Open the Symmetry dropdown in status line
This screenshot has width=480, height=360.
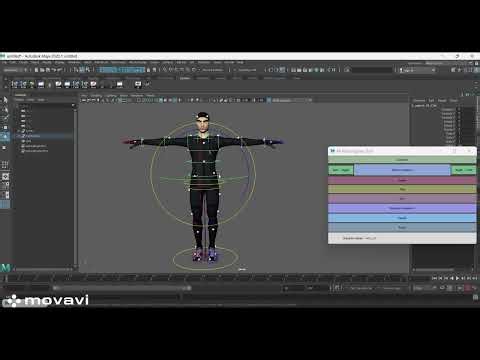[x=247, y=70]
